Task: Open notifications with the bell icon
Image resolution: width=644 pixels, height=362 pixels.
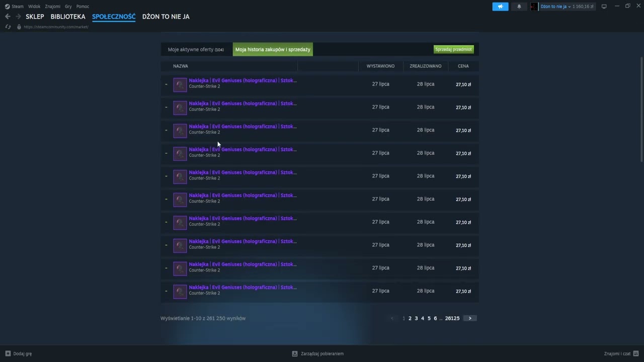Action: [519, 7]
